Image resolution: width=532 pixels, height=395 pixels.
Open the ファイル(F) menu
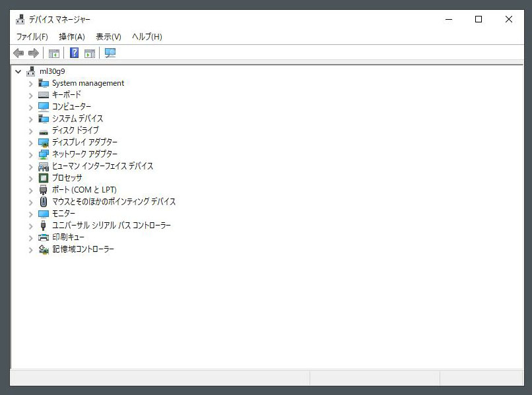32,37
